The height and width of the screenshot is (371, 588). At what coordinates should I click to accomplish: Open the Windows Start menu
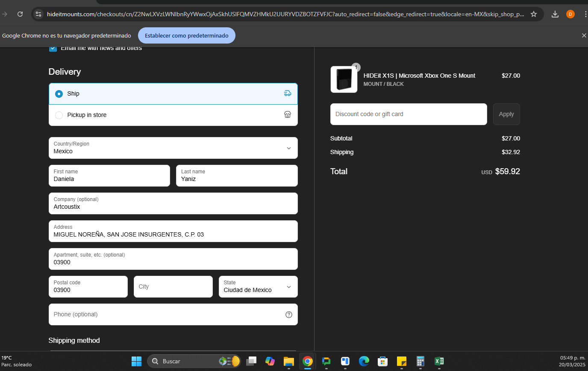coord(136,361)
